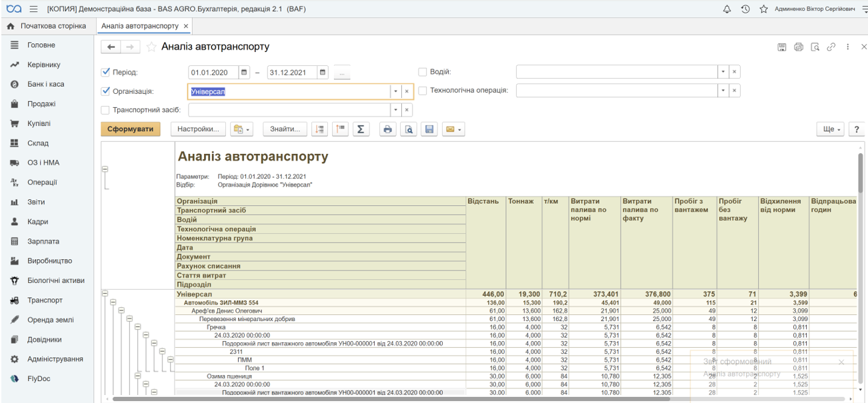This screenshot has width=868, height=403.
Task: Collapse report header group toggle
Action: click(105, 169)
